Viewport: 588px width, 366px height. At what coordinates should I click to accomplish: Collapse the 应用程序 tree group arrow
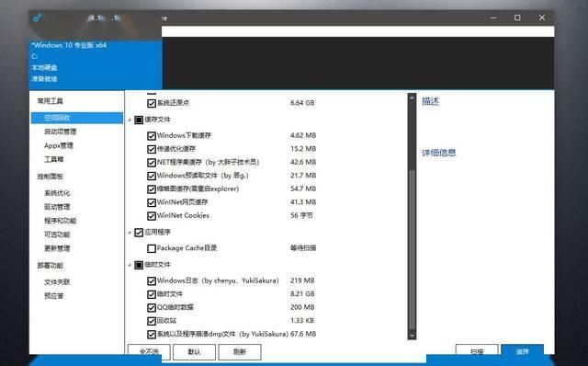tap(130, 233)
